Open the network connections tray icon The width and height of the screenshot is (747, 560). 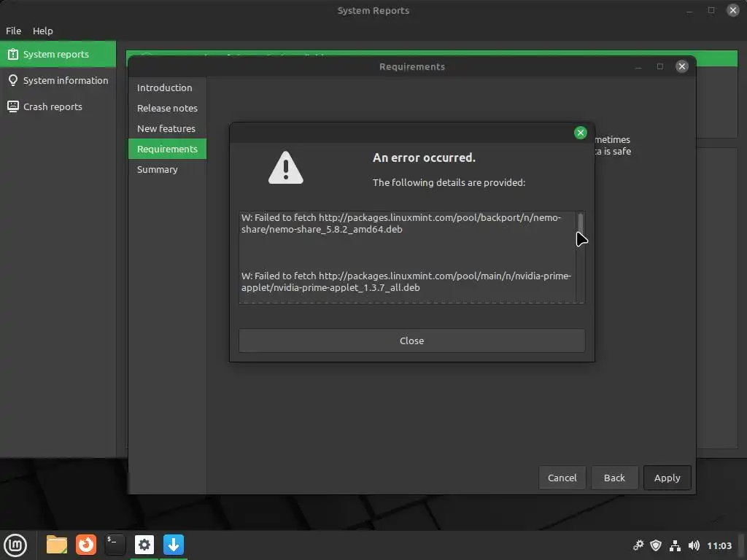pos(675,545)
